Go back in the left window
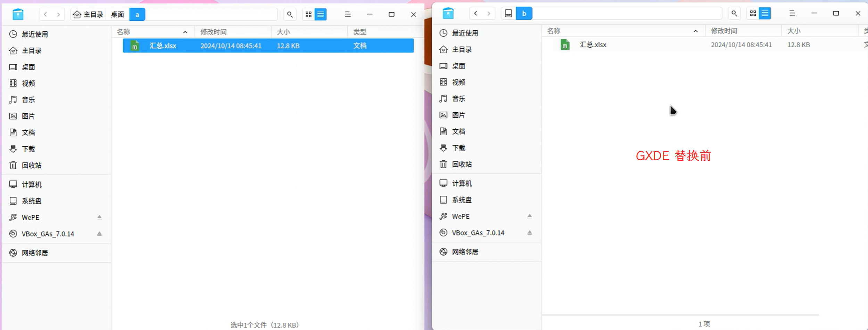Screen dimensions: 868x330 (x=46, y=14)
